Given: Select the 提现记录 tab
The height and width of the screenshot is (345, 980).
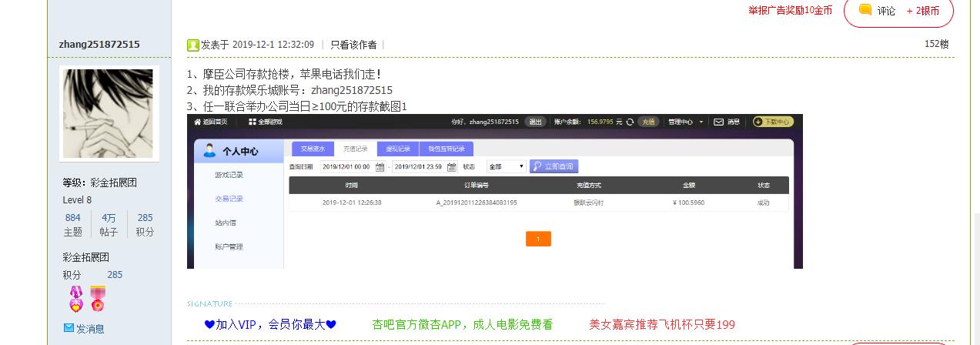Looking at the screenshot, I should (398, 149).
